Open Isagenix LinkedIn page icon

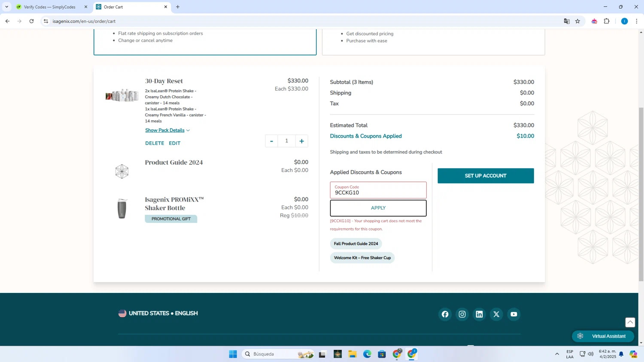(479, 314)
